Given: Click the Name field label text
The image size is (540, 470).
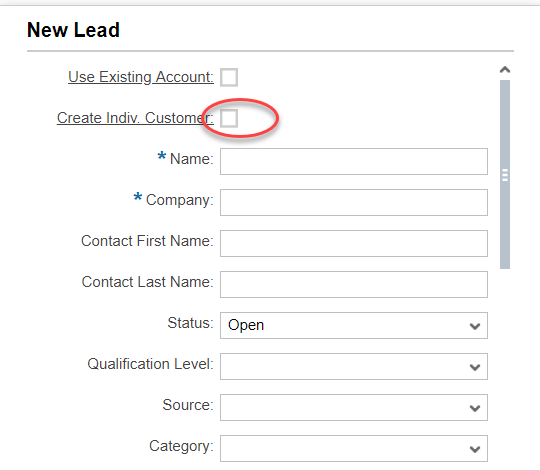Looking at the screenshot, I should click(x=192, y=159).
